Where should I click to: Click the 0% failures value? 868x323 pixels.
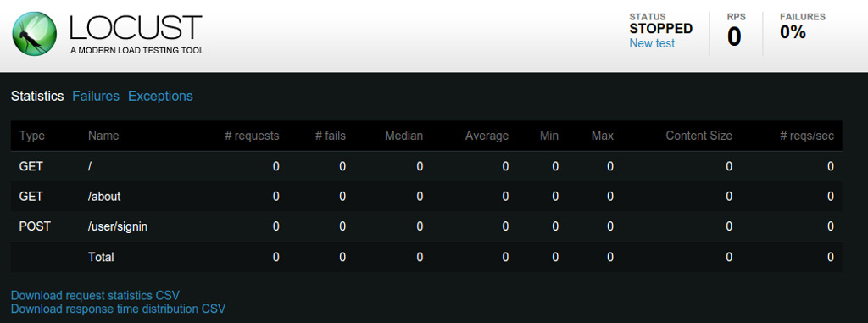pos(793,32)
